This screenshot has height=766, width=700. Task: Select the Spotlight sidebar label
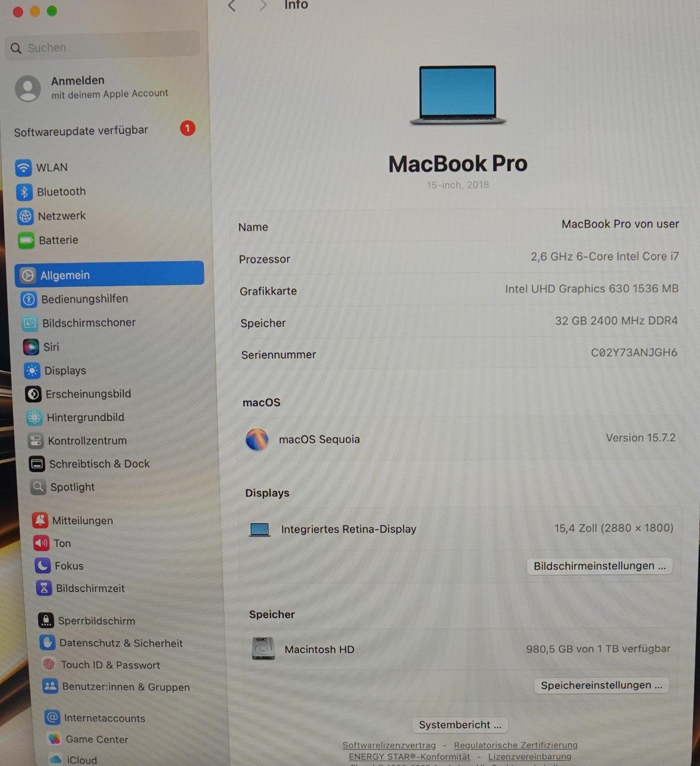click(72, 487)
